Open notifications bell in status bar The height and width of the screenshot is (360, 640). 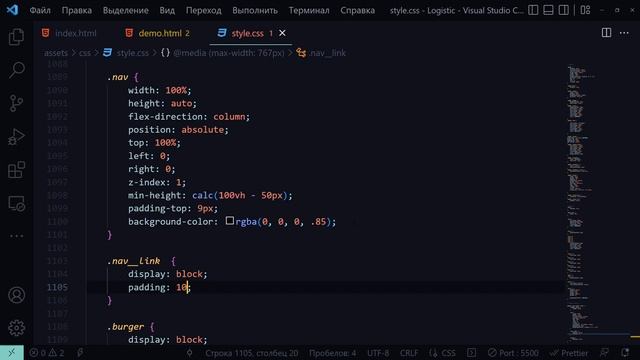(x=625, y=353)
